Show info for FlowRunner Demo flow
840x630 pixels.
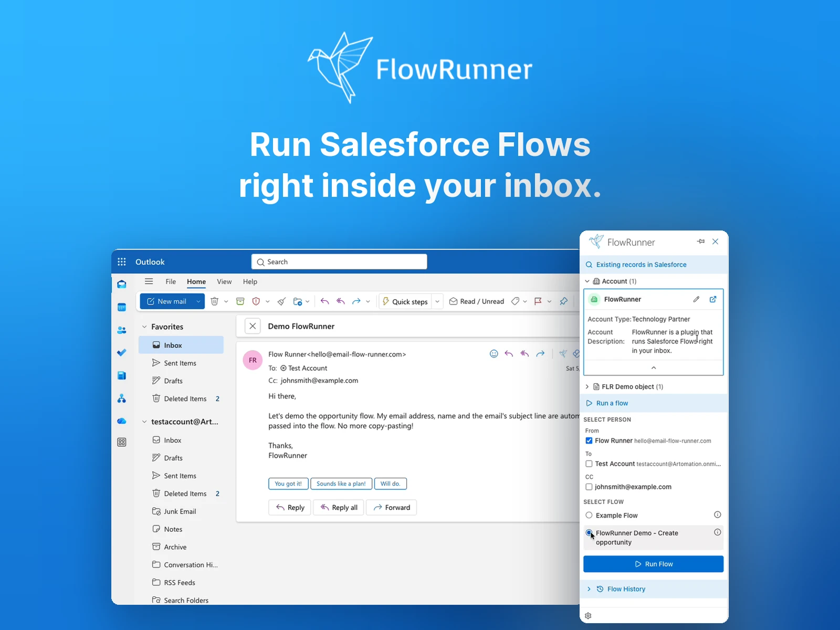pos(718,532)
